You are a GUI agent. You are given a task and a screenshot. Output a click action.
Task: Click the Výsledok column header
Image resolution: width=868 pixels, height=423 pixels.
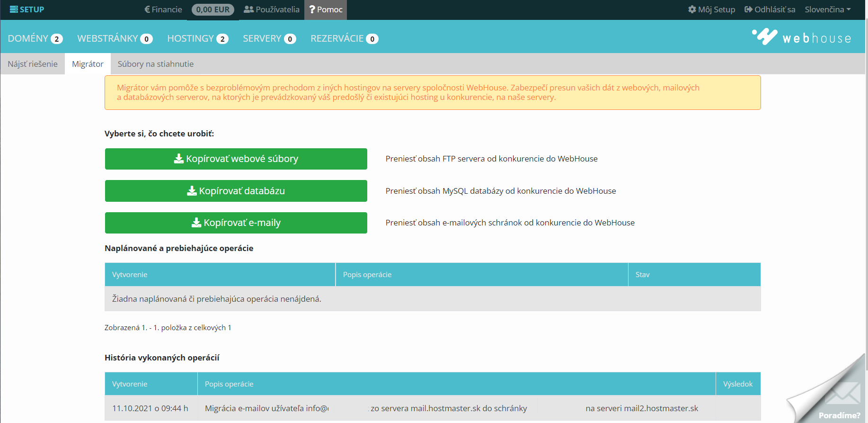738,384
